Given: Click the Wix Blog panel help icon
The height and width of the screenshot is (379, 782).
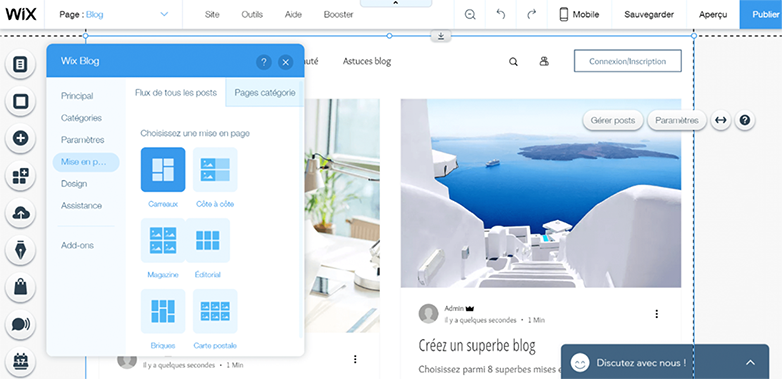Looking at the screenshot, I should 264,62.
